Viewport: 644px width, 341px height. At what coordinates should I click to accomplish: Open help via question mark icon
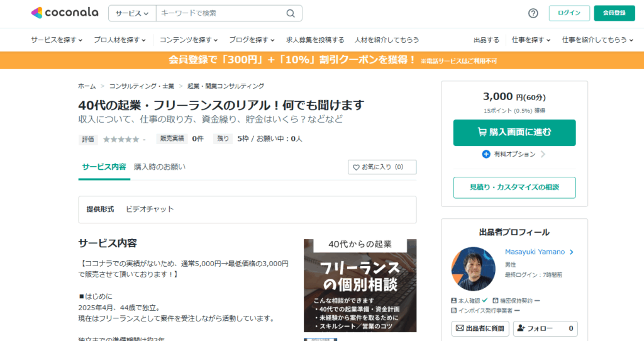point(533,13)
